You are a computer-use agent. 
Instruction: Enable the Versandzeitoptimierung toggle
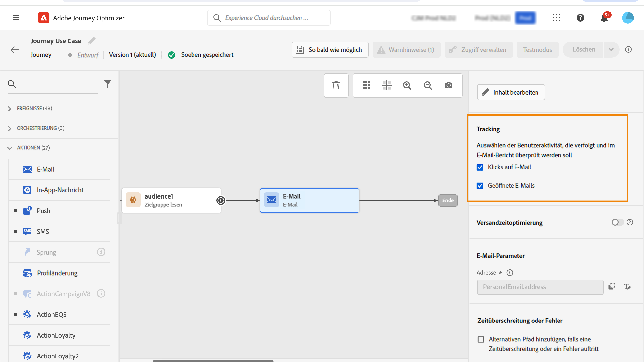point(617,222)
